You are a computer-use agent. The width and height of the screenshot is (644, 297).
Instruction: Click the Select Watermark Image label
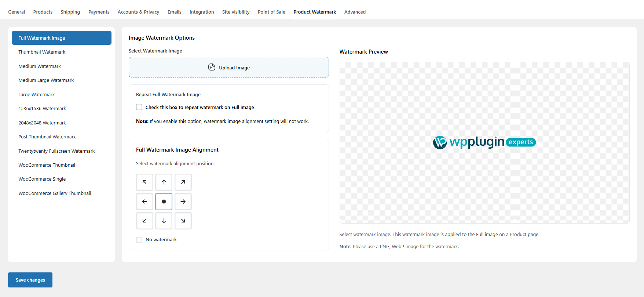[x=155, y=51]
